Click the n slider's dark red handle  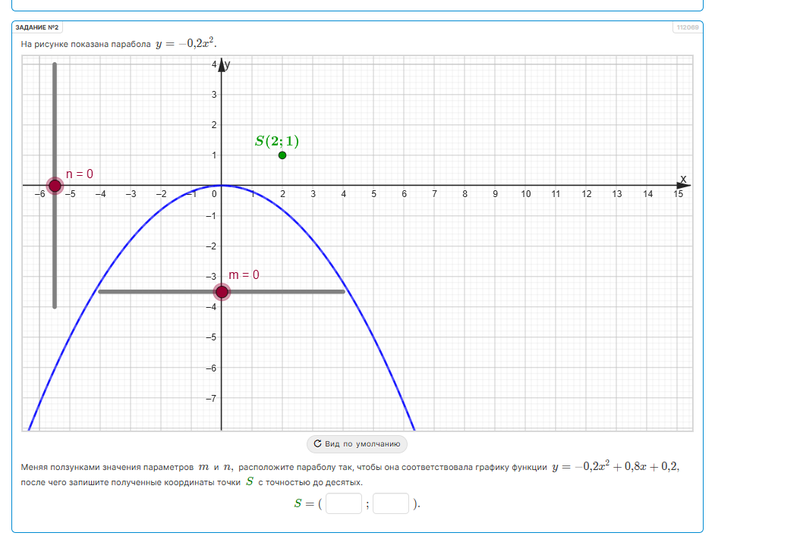pos(55,186)
